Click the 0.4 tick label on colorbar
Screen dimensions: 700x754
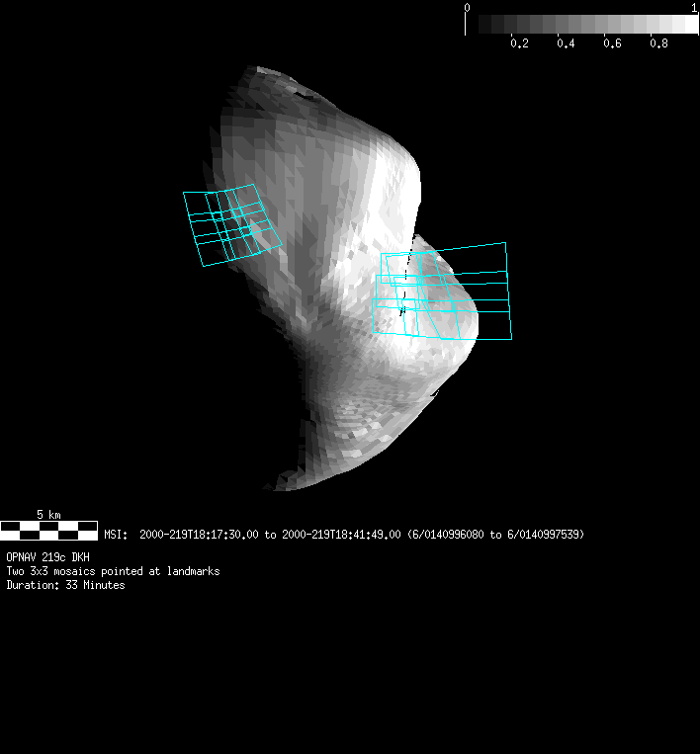tap(566, 44)
